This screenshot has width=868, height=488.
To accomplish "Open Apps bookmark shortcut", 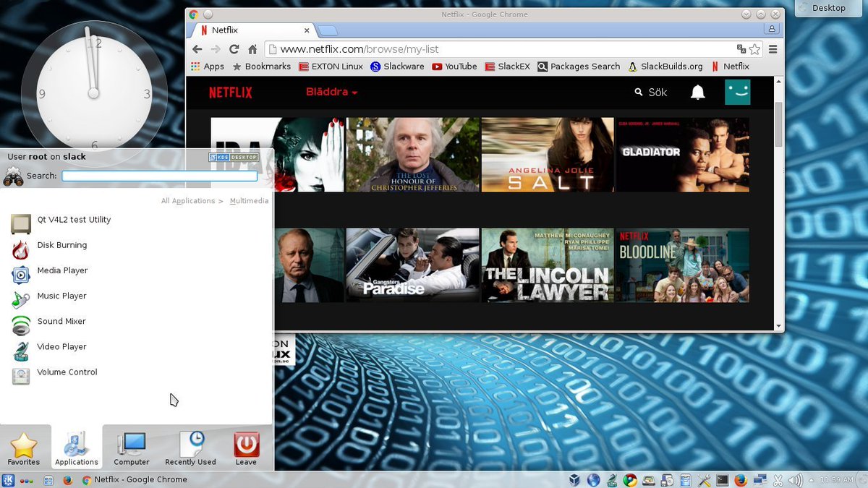I will pyautogui.click(x=208, y=67).
